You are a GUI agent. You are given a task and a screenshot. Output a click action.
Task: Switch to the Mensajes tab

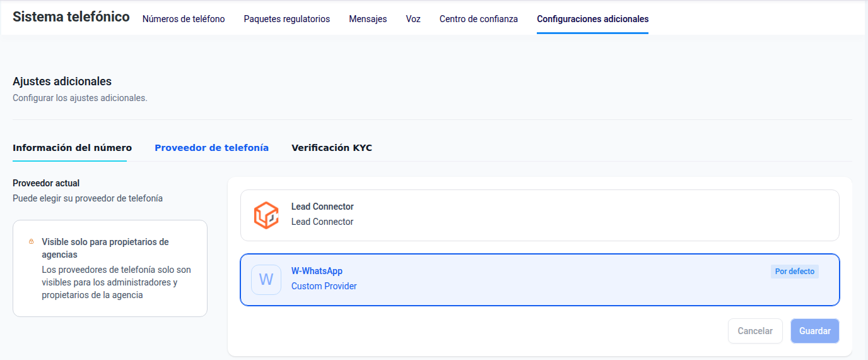[368, 19]
